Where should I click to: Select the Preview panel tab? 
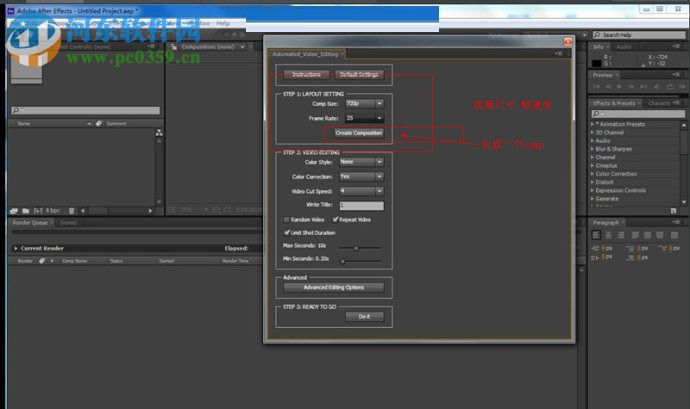(x=602, y=75)
